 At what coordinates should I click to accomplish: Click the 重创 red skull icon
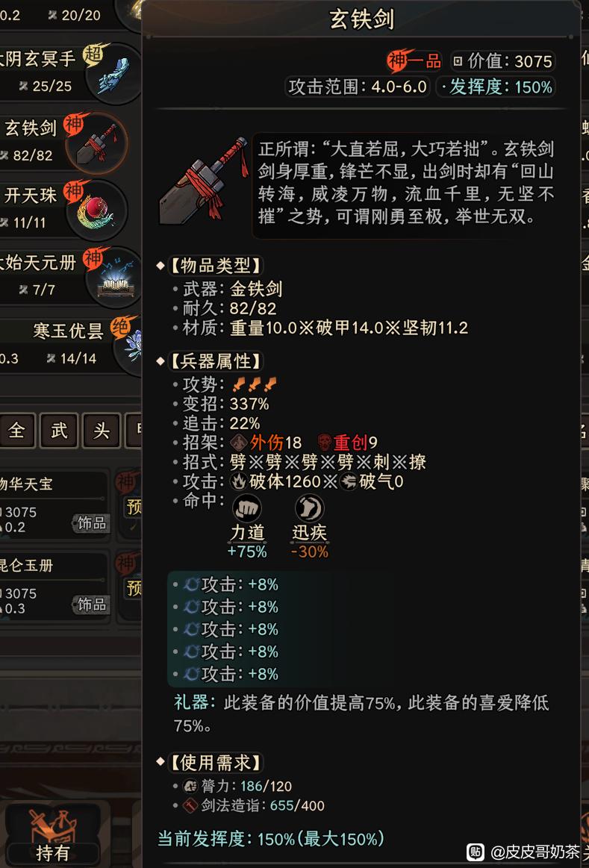tap(325, 443)
